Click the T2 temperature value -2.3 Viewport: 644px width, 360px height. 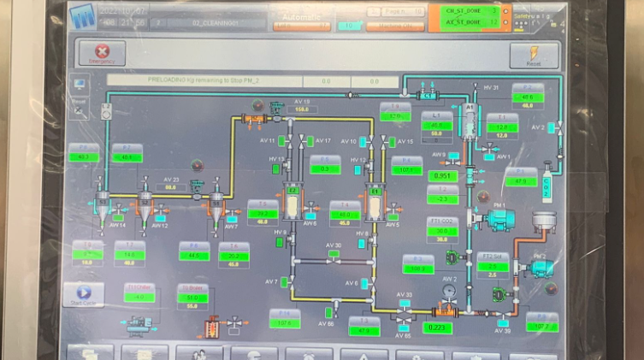click(x=442, y=199)
